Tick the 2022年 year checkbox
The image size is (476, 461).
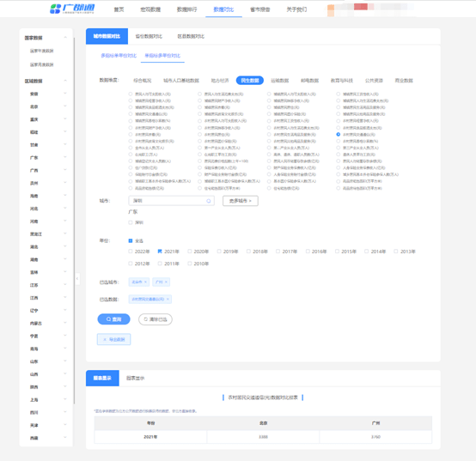tap(131, 252)
